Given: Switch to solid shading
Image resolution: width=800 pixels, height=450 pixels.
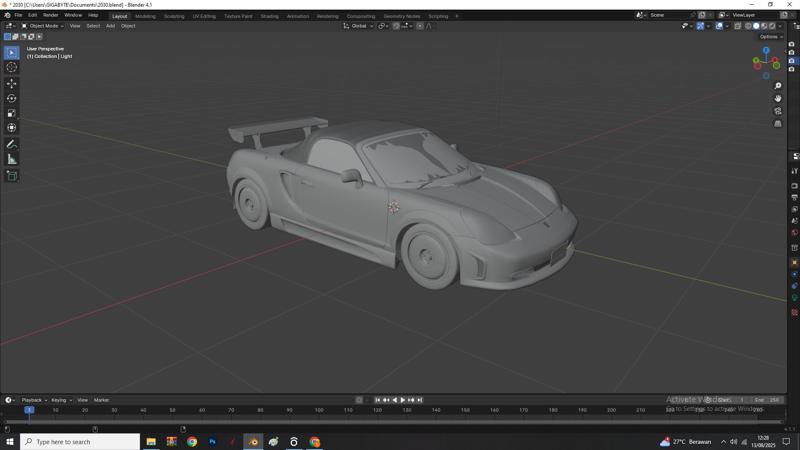Looking at the screenshot, I should tap(756, 26).
